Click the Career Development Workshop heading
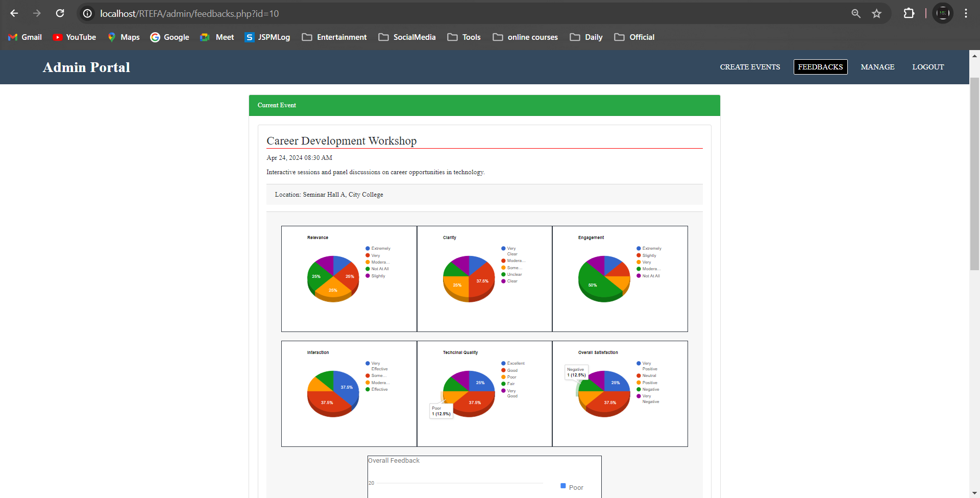 pyautogui.click(x=341, y=141)
